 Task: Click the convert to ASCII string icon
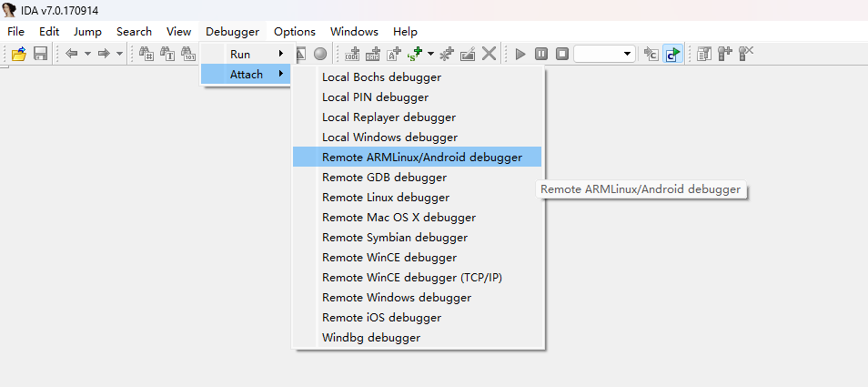point(394,54)
